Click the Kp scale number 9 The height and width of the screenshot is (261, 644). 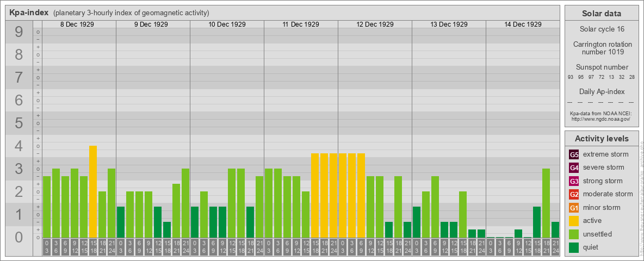tap(18, 32)
